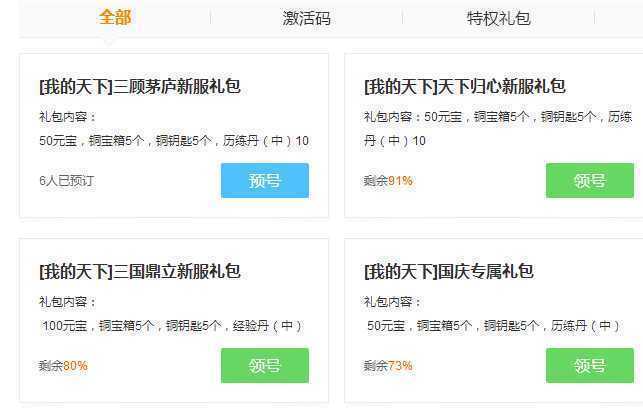Open the [我的天下]天下归心新服礼包 title
Image resolution: width=643 pixels, height=408 pixels.
coord(465,87)
